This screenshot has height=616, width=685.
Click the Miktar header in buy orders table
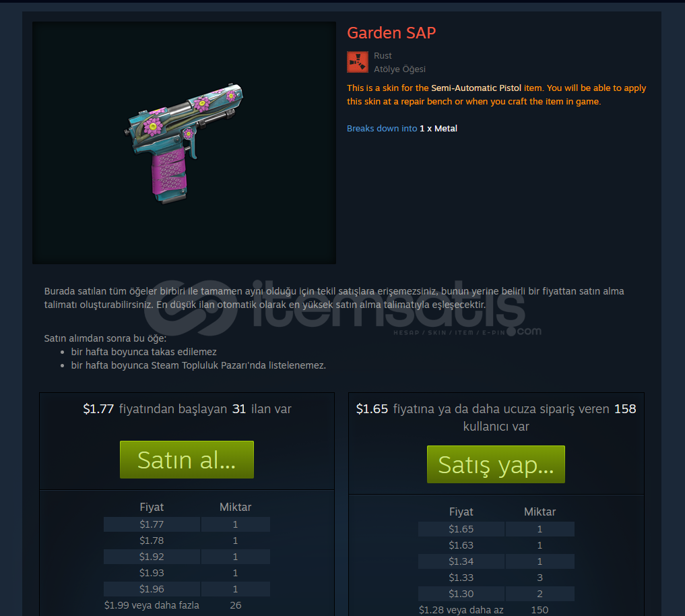tap(540, 512)
